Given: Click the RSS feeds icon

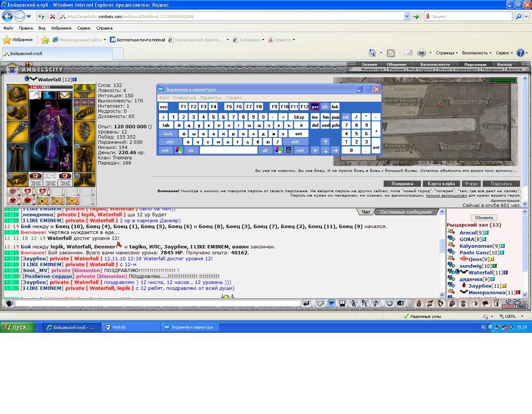Looking at the screenshot, I should 391,53.
